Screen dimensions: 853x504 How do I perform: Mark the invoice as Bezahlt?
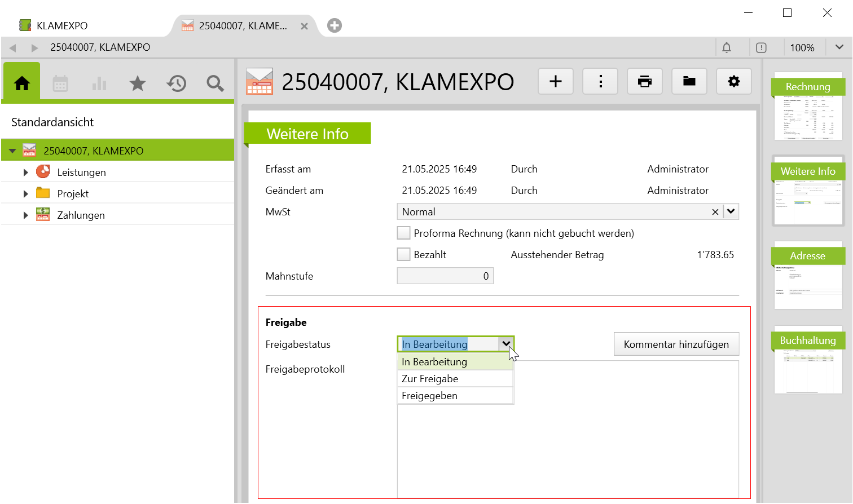404,255
